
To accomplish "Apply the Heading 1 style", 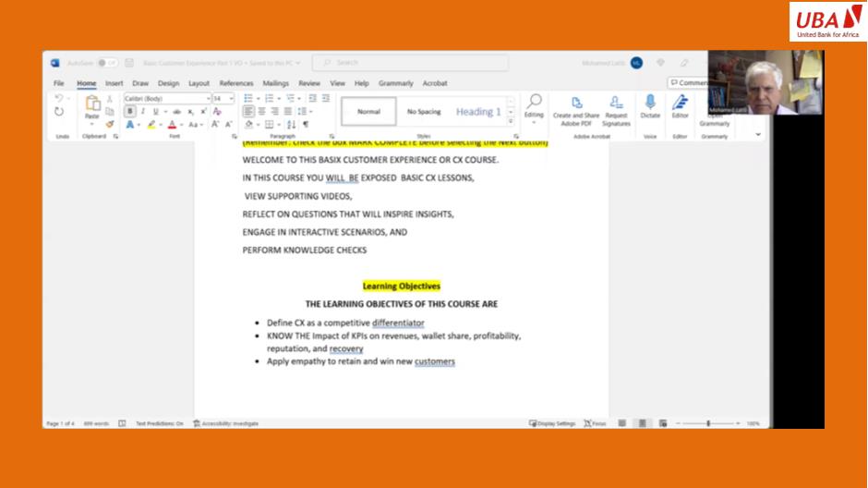I will coord(478,112).
